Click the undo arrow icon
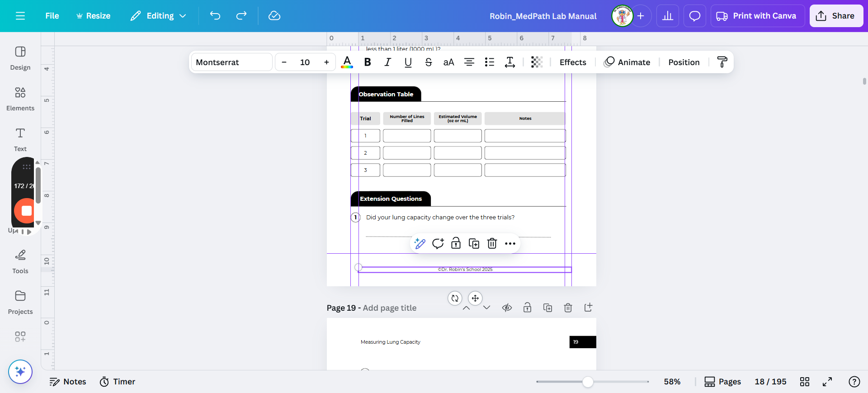The height and width of the screenshot is (393, 868). (x=215, y=16)
